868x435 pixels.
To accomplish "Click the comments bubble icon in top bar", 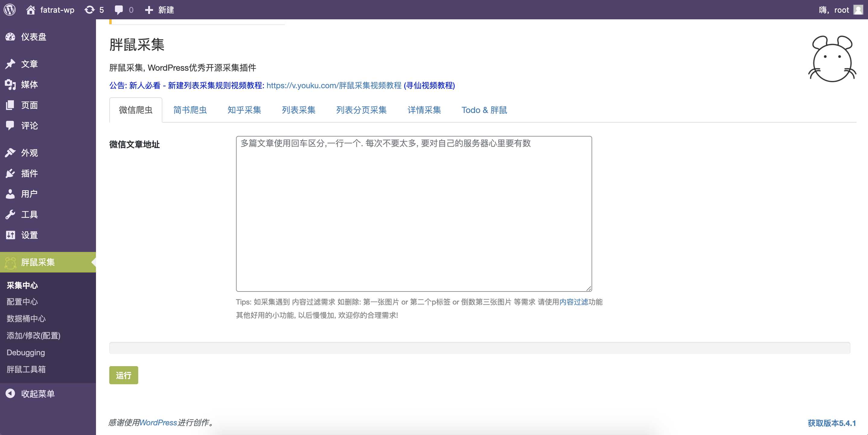I will [119, 9].
